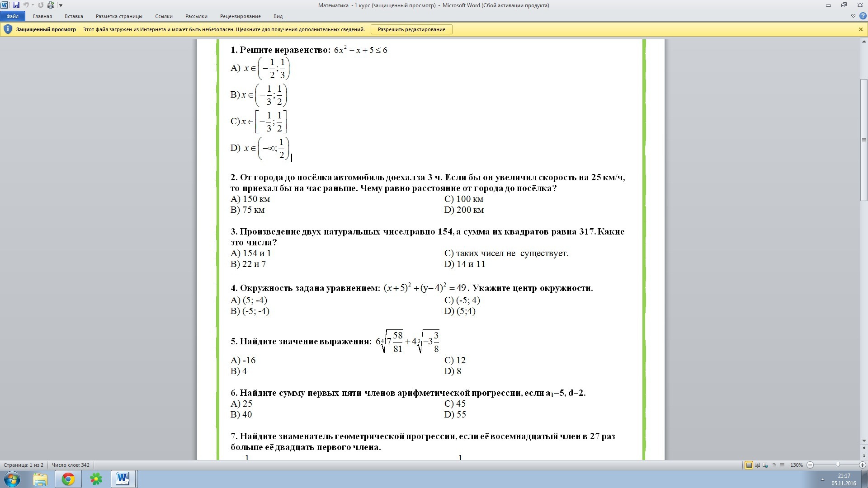Click the Word application icon in title bar
This screenshot has height=488, width=868.
pos(4,5)
